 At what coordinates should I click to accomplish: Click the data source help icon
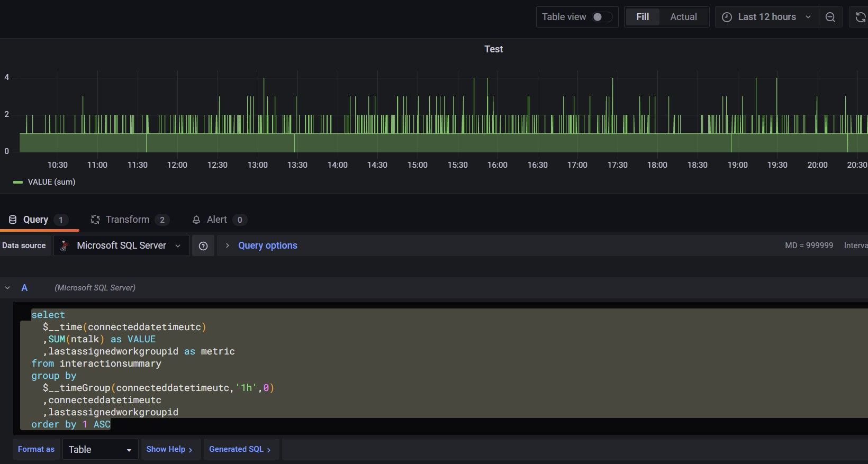click(x=203, y=245)
